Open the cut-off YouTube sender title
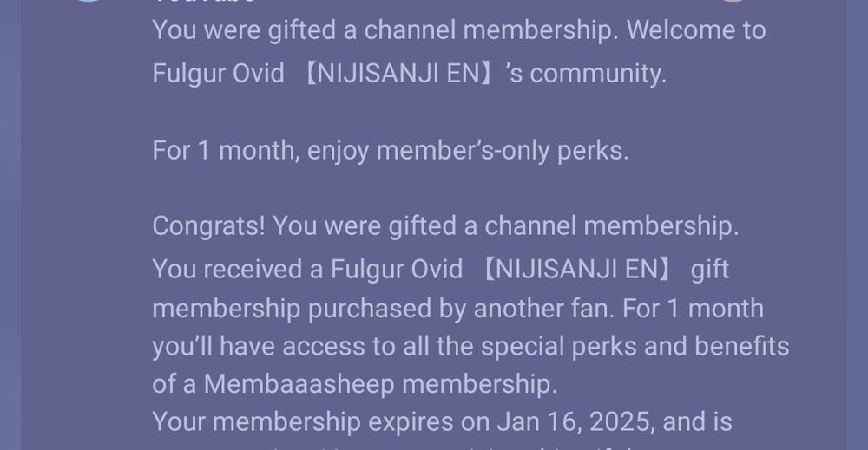The height and width of the screenshot is (450, 868). [x=203, y=2]
